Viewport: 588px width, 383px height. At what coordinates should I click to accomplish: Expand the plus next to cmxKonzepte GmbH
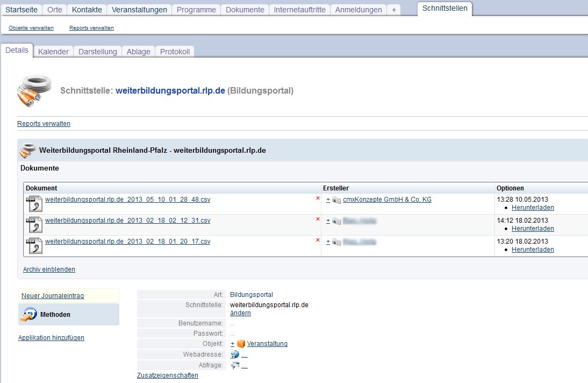328,200
